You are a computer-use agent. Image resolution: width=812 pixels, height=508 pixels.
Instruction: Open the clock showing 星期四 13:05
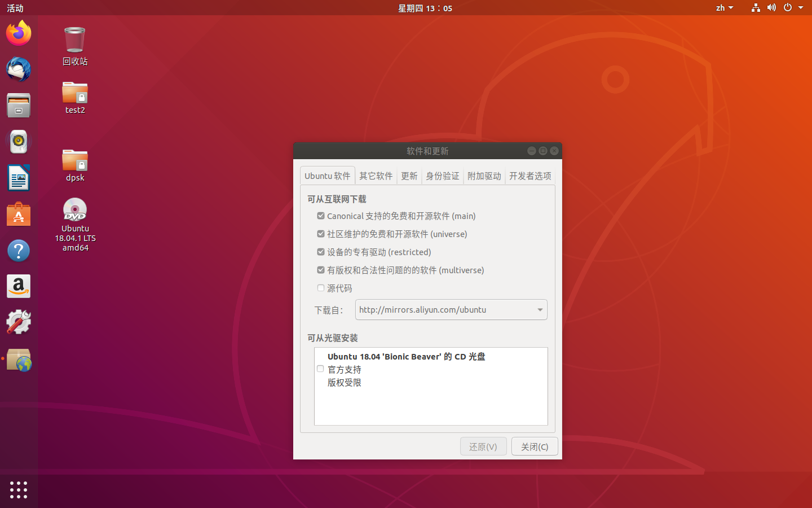click(425, 8)
